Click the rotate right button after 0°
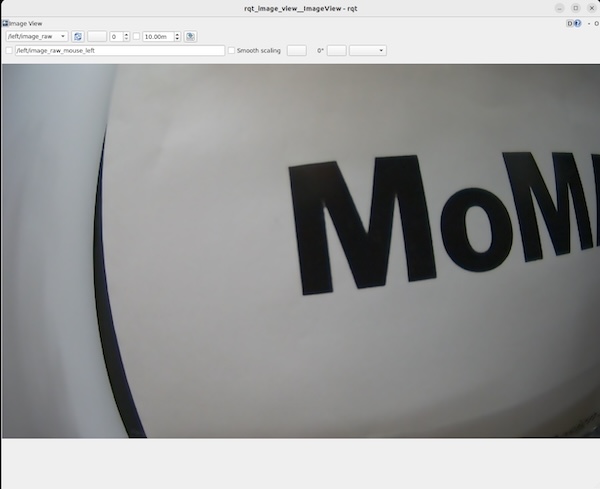600x489 pixels. click(337, 51)
